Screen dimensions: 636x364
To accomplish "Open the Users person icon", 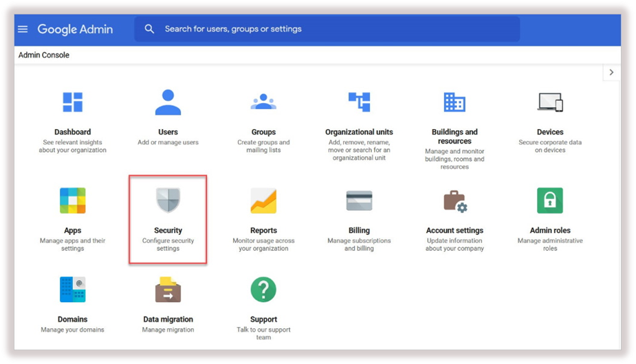I will [x=168, y=102].
